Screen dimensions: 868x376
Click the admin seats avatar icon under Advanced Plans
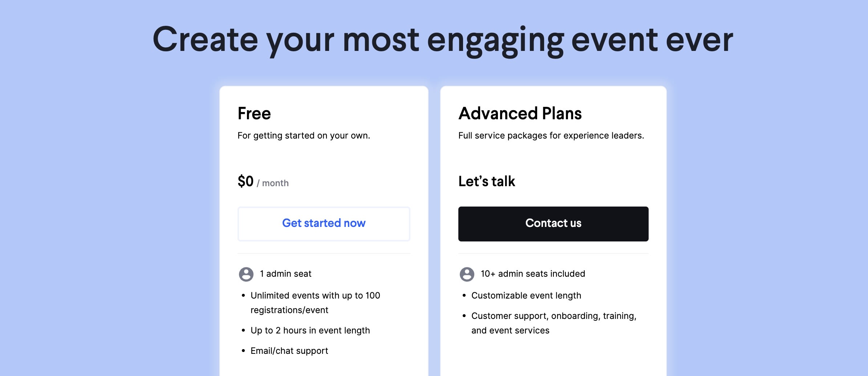click(x=467, y=274)
